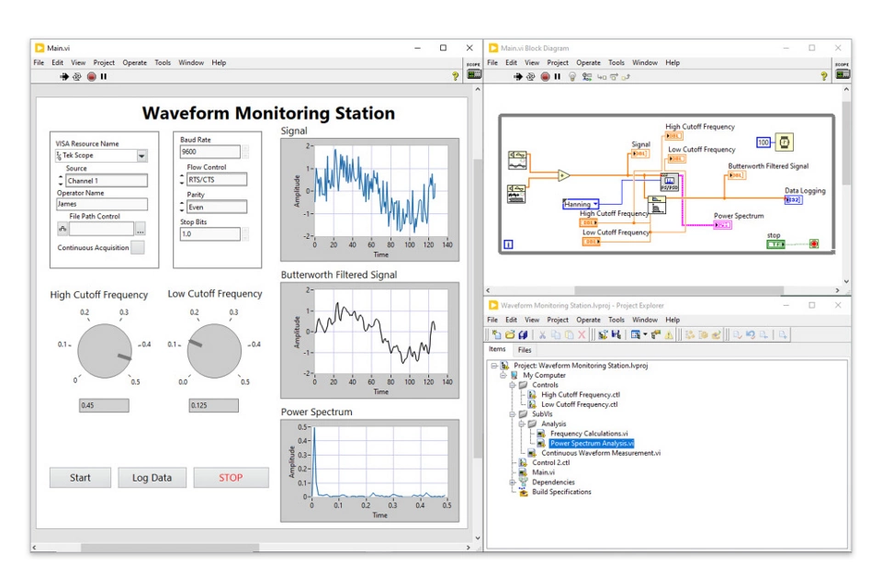Image resolution: width=882 pixels, height=588 pixels.
Task: Enable the Continuous Acquisition checkbox
Action: pyautogui.click(x=137, y=247)
